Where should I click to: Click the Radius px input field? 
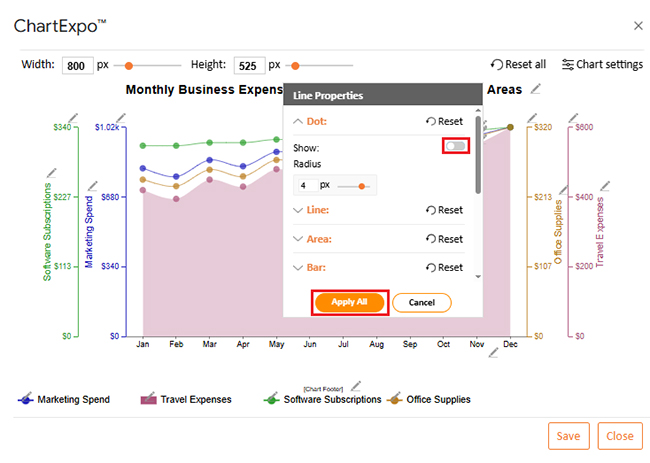[308, 185]
